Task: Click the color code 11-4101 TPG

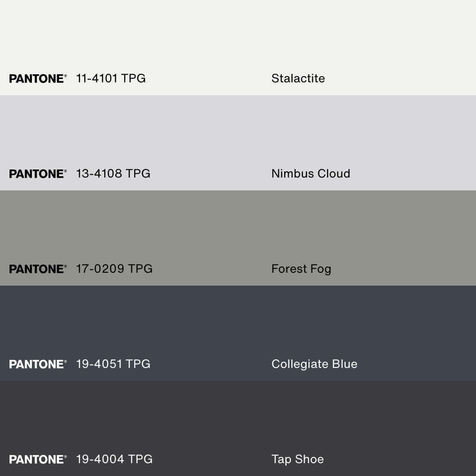Action: point(111,79)
